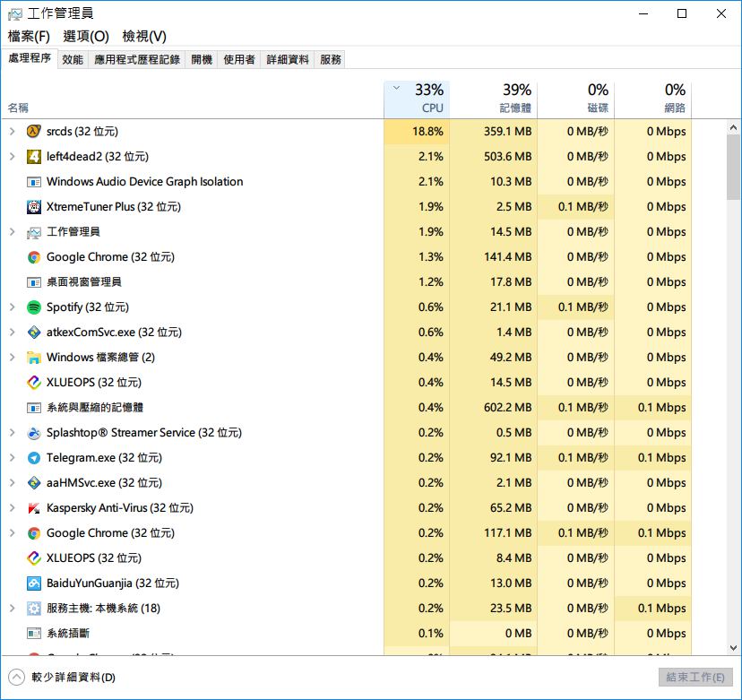The width and height of the screenshot is (742, 700).
Task: Click the left4dead2 game icon
Action: pos(33,156)
